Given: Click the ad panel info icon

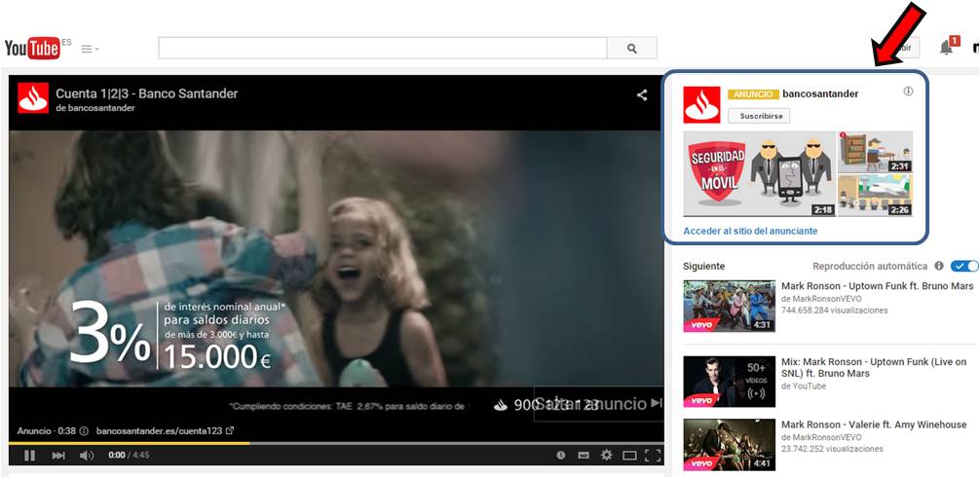Looking at the screenshot, I should [x=908, y=92].
